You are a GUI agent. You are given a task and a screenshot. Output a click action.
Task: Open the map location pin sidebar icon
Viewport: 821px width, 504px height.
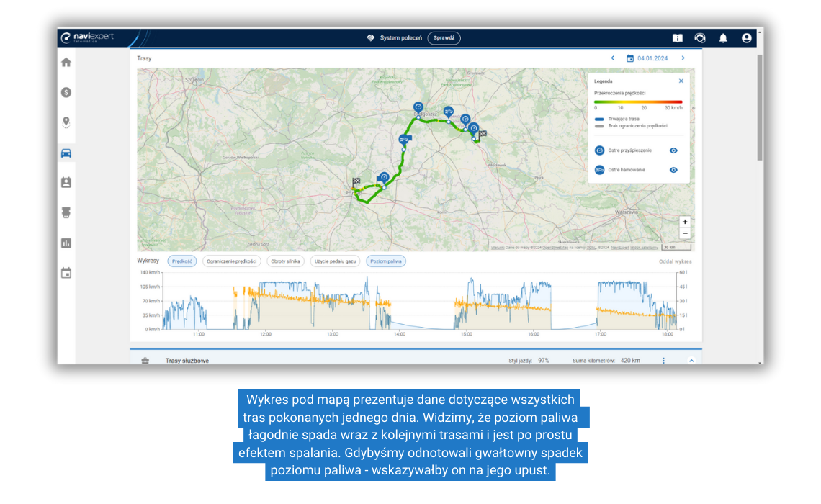[x=66, y=122]
